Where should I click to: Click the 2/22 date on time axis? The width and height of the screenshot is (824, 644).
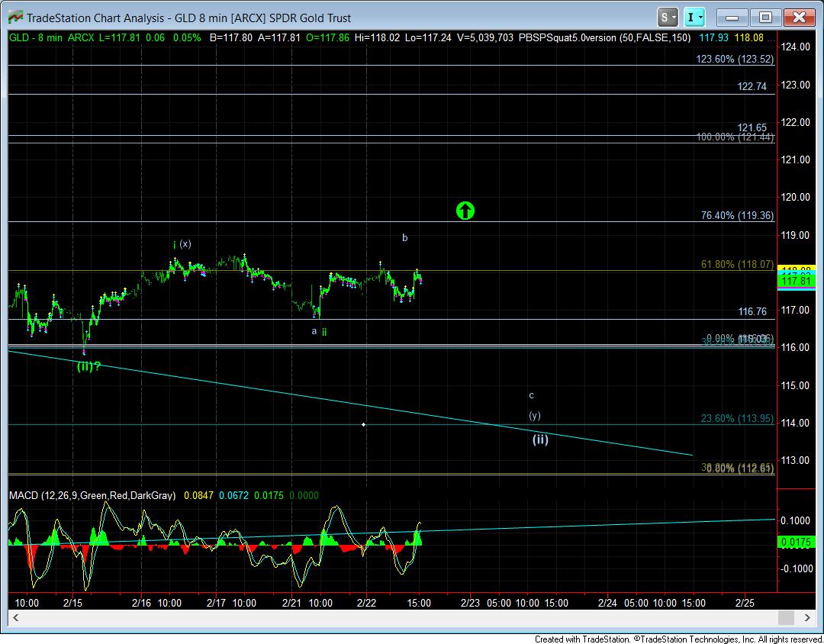point(367,603)
